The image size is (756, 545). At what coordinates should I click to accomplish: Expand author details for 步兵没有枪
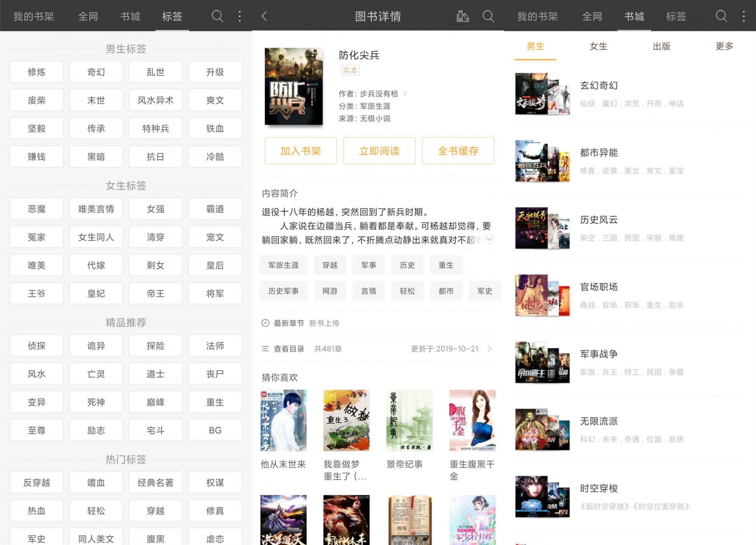405,94
